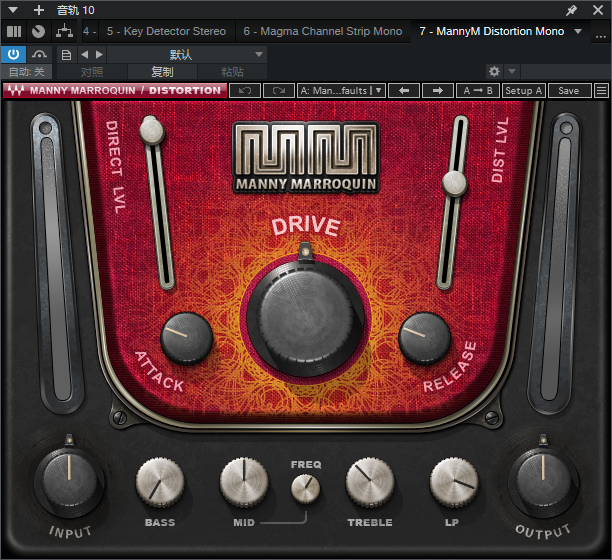Open the 默认 preset dropdown
Viewport: 612px width, 560px height.
pyautogui.click(x=187, y=55)
